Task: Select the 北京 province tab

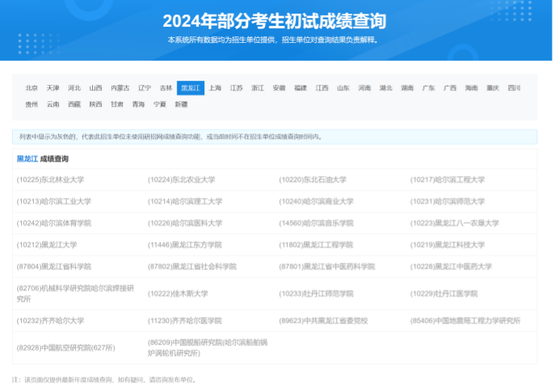Action: [32, 87]
